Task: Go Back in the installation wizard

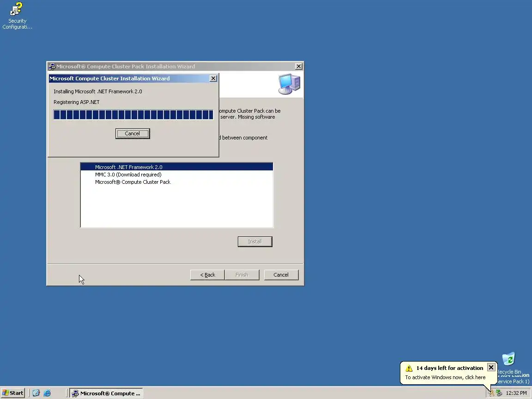Action: click(x=207, y=275)
